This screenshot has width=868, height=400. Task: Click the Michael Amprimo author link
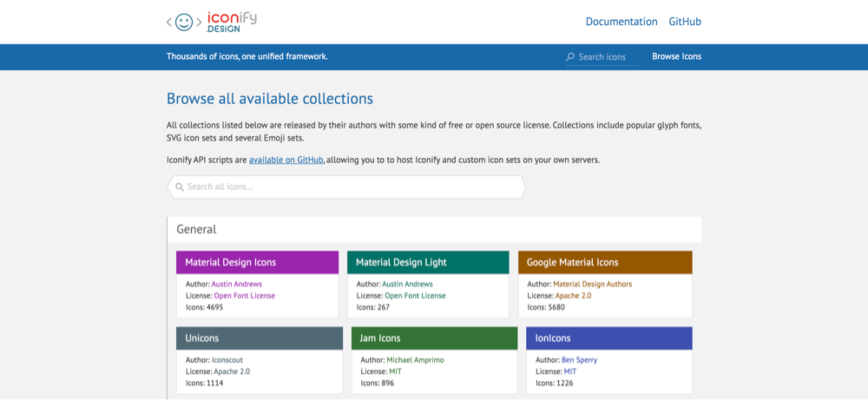click(415, 360)
